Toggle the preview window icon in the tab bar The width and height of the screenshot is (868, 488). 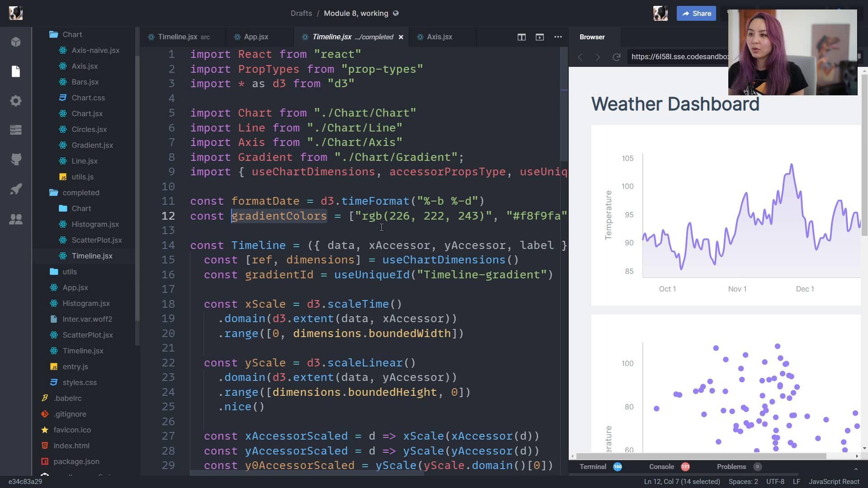539,37
